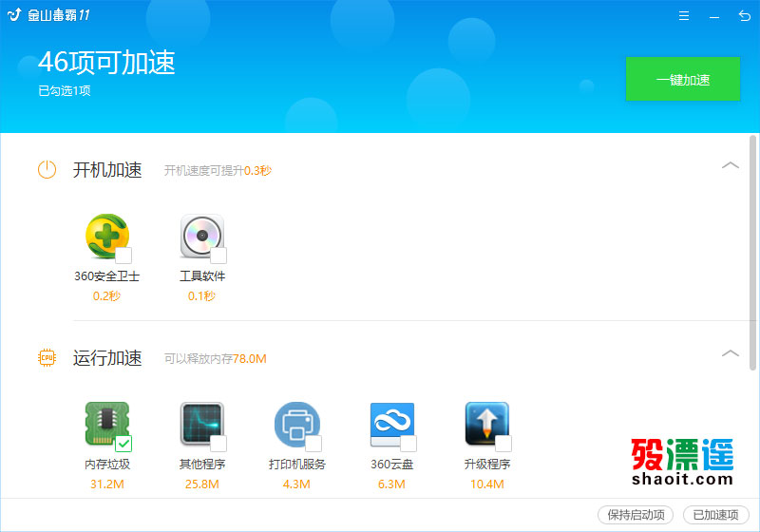
Task: Check the 360安全卫士 checkbox
Action: (x=123, y=256)
